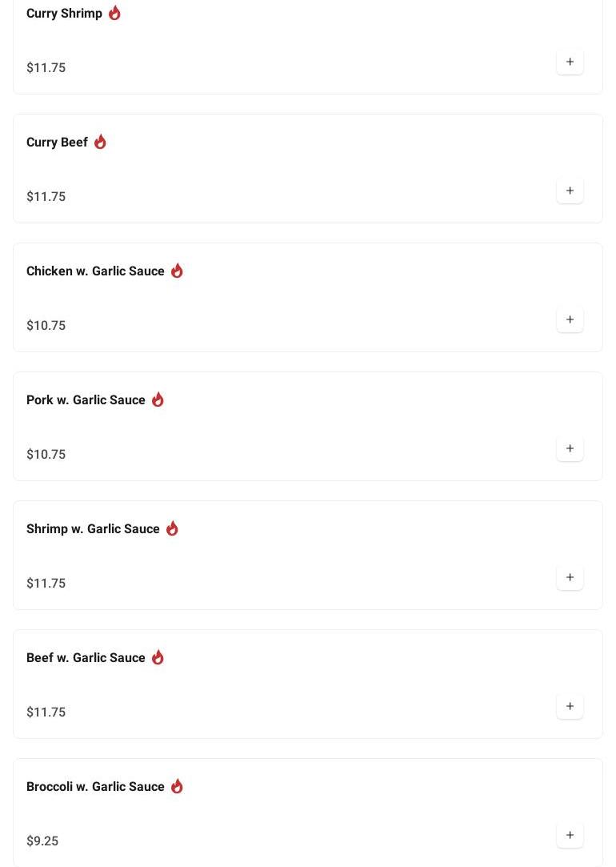Click the spicy flame icon beside Curry Shrimp

coord(114,13)
